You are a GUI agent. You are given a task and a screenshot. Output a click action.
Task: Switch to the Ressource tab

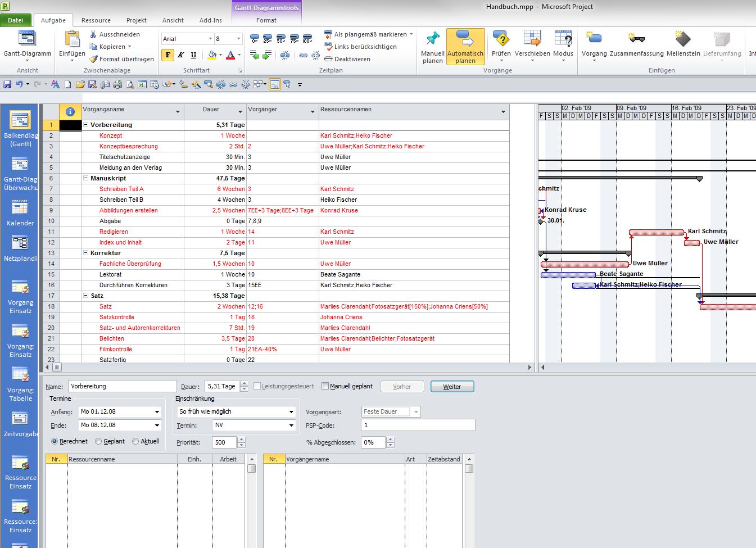point(96,20)
